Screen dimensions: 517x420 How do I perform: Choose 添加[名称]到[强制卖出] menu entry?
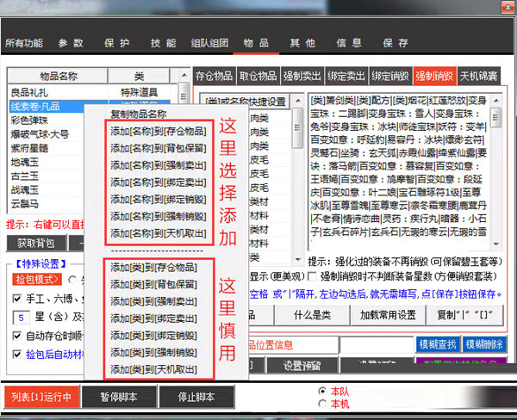pos(159,165)
